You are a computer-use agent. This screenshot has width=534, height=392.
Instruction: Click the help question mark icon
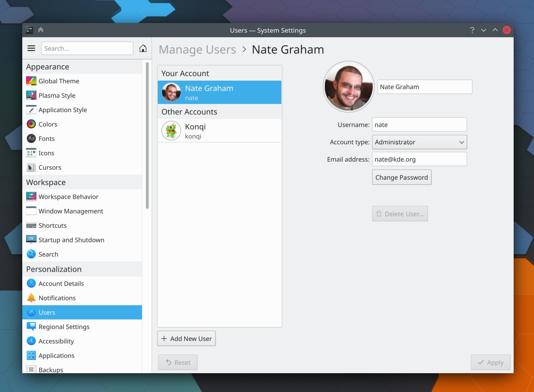[472, 30]
